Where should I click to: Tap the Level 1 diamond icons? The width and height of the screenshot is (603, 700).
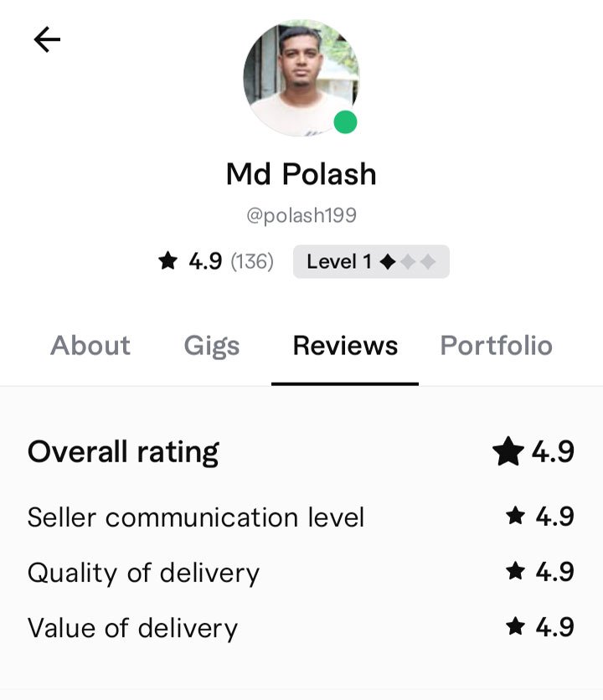pyautogui.click(x=408, y=262)
